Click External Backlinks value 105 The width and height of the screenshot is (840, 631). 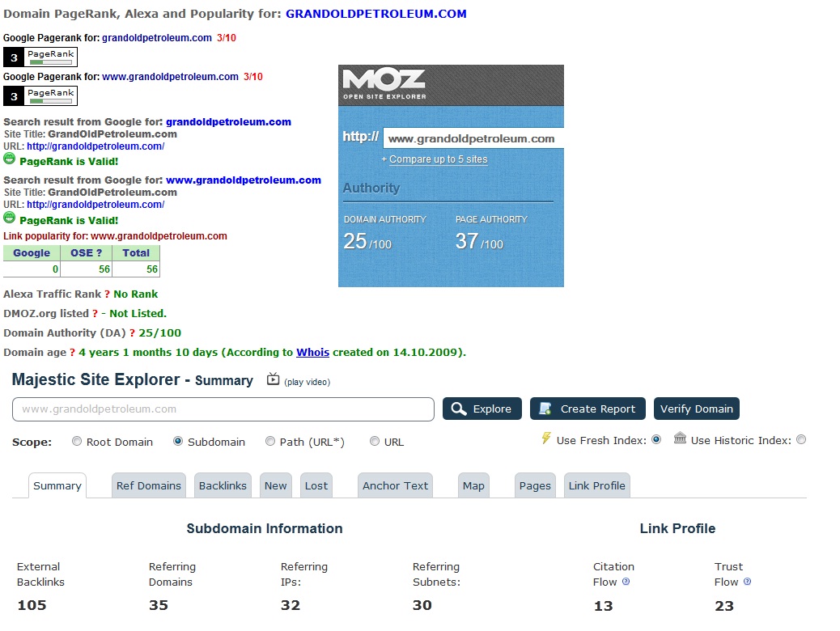[32, 605]
